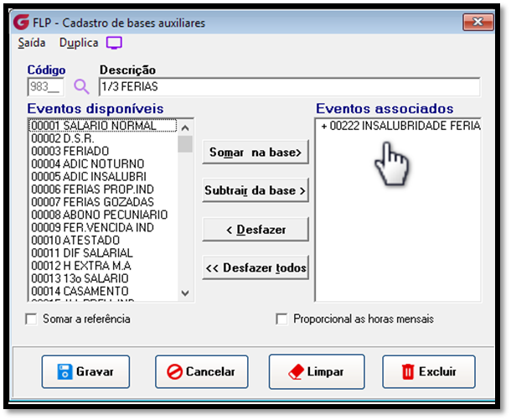Click the purple monitor icon in menu bar

114,43
